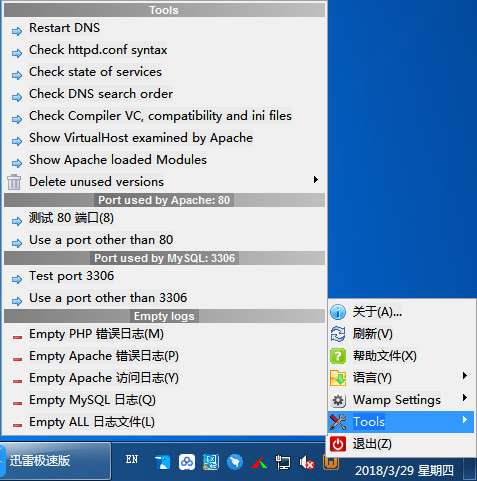Open the 迅雷极速版 taskbar button

tap(55, 461)
